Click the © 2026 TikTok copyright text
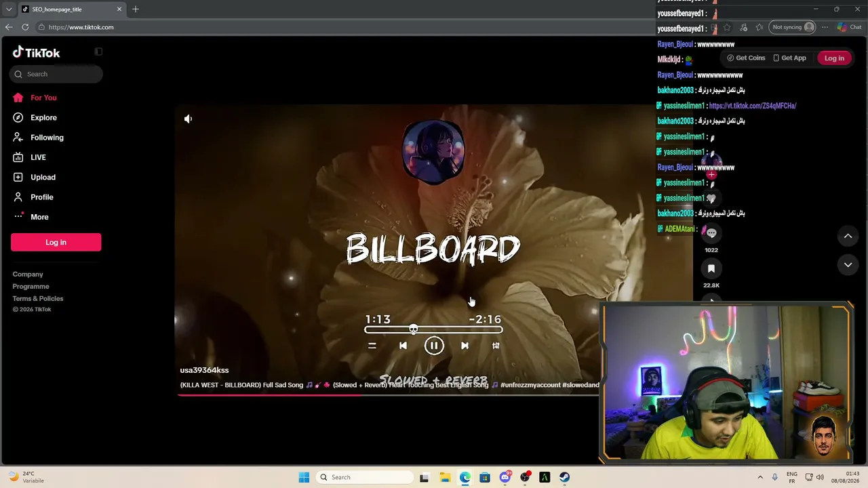Viewport: 868px width, 488px height. coord(32,310)
